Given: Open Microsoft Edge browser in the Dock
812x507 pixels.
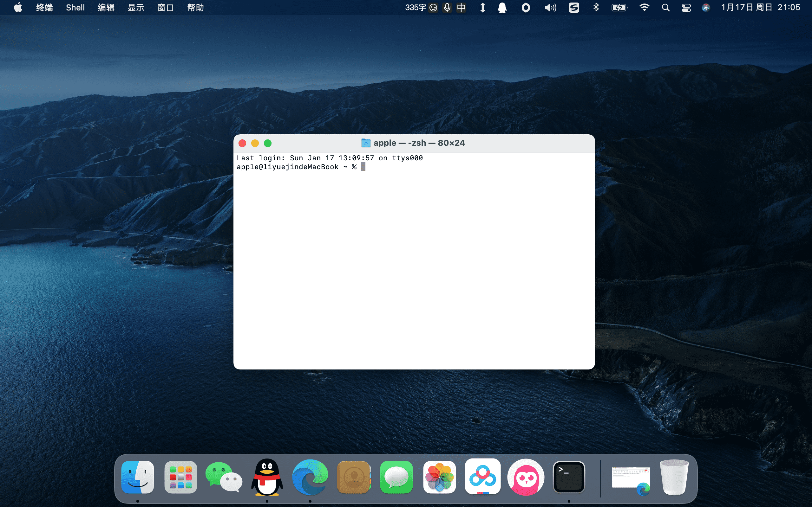Looking at the screenshot, I should click(x=309, y=478).
